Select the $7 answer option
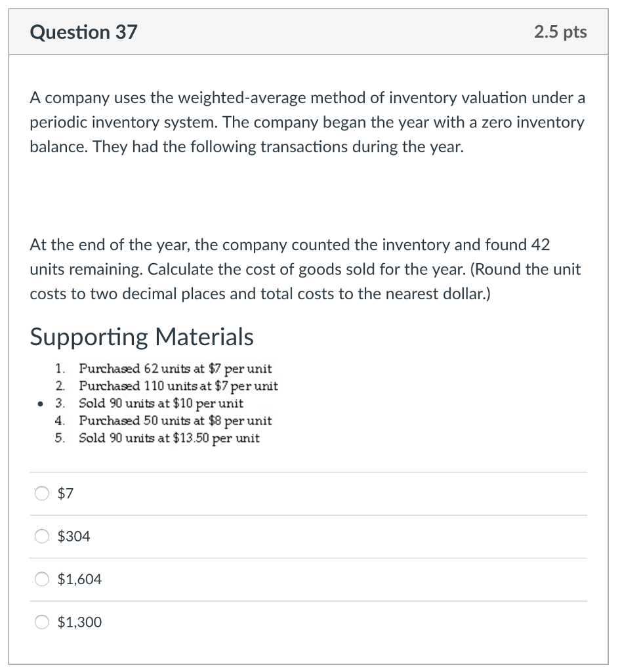This screenshot has height=672, width=620. (x=41, y=493)
